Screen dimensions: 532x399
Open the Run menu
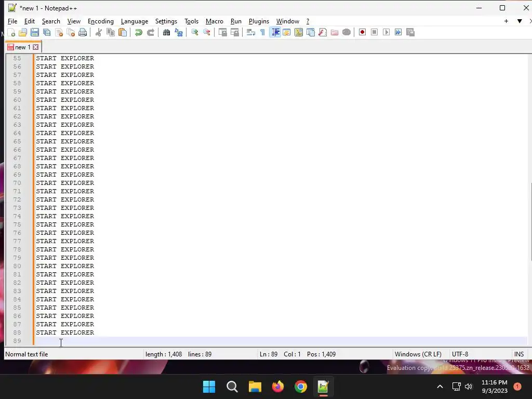pos(236,21)
